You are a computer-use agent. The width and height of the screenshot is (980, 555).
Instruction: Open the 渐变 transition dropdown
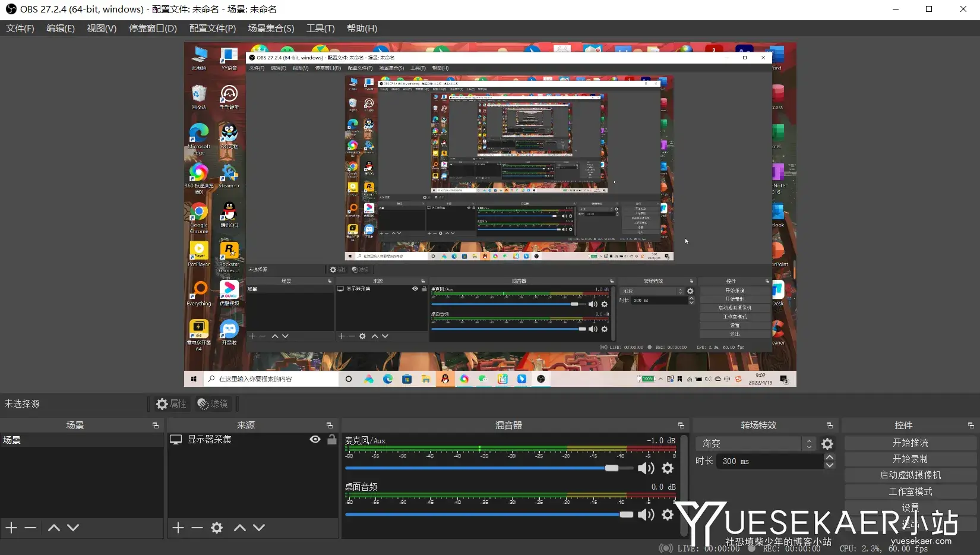755,444
